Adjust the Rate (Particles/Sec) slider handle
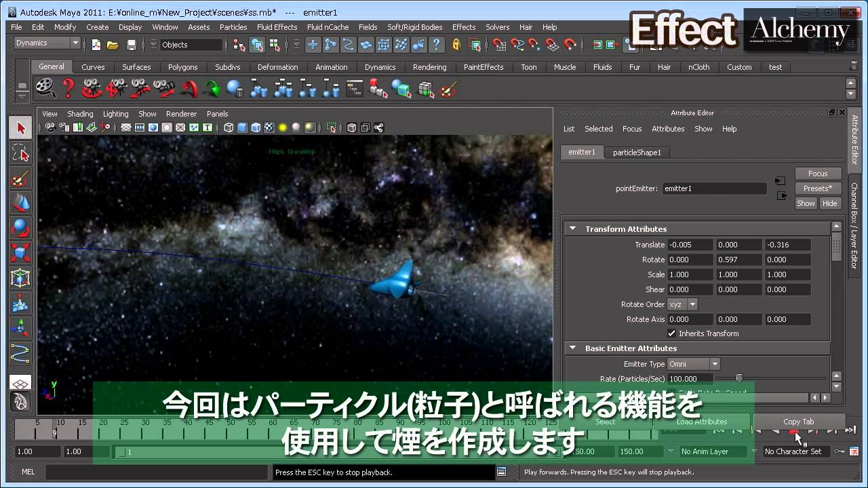 click(739, 378)
